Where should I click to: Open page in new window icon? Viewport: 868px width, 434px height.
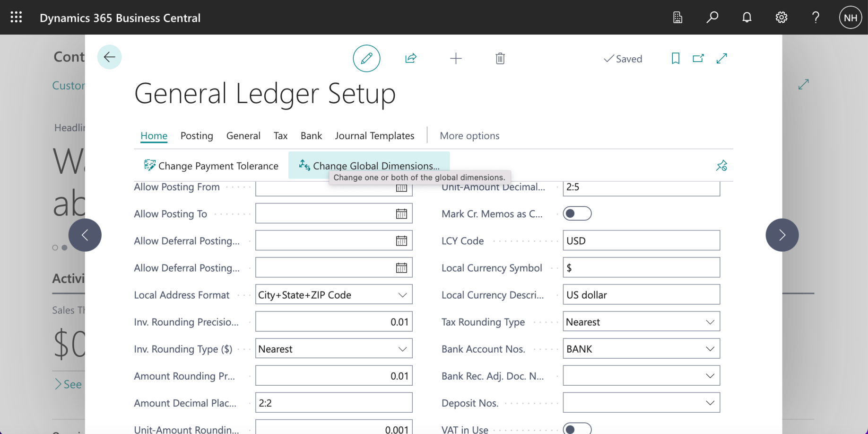(x=698, y=58)
